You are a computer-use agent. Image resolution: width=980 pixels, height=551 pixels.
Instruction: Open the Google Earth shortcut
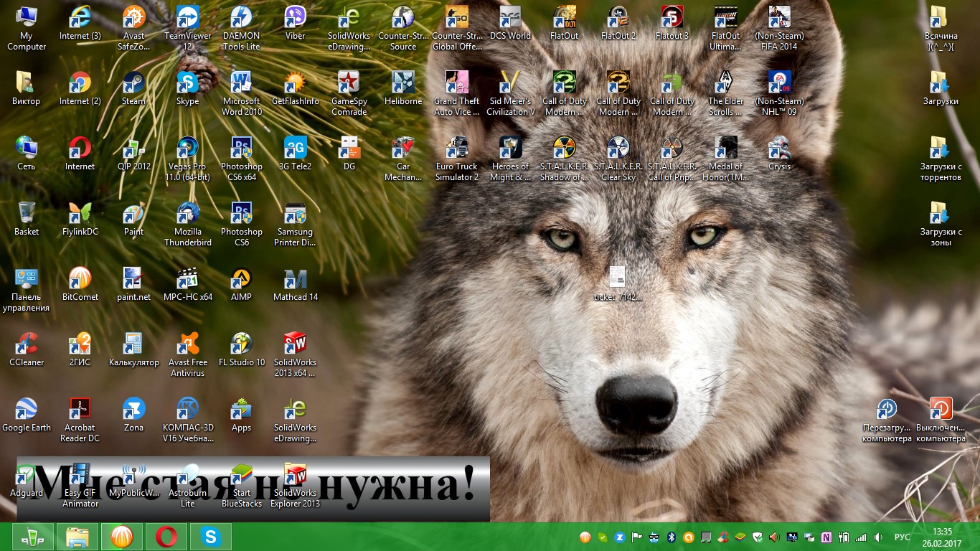click(x=27, y=409)
